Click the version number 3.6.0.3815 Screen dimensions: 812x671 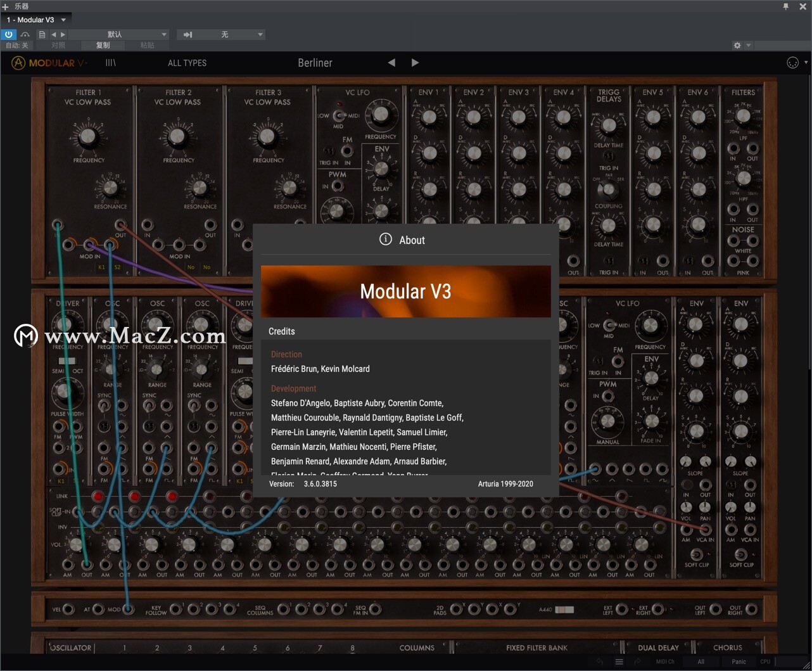(320, 483)
